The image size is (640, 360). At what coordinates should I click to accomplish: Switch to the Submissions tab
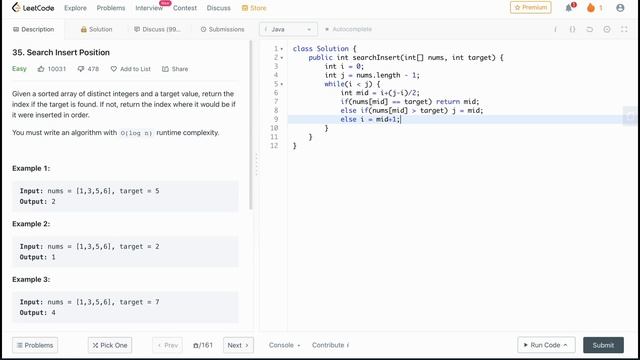tap(222, 29)
